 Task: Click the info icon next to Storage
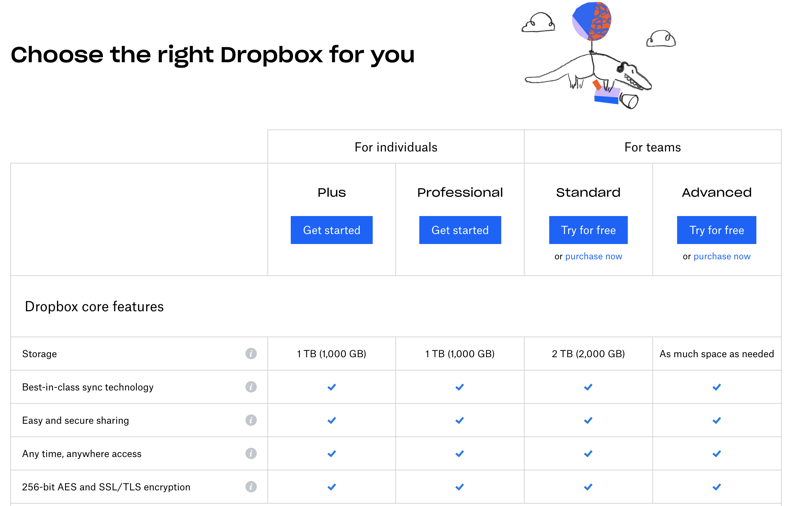click(x=251, y=353)
